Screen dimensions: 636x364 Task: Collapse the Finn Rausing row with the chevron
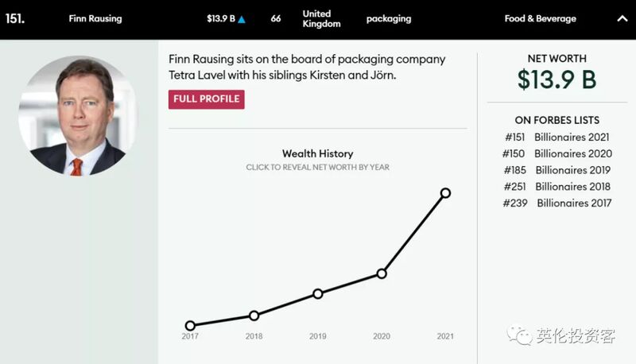pos(622,18)
